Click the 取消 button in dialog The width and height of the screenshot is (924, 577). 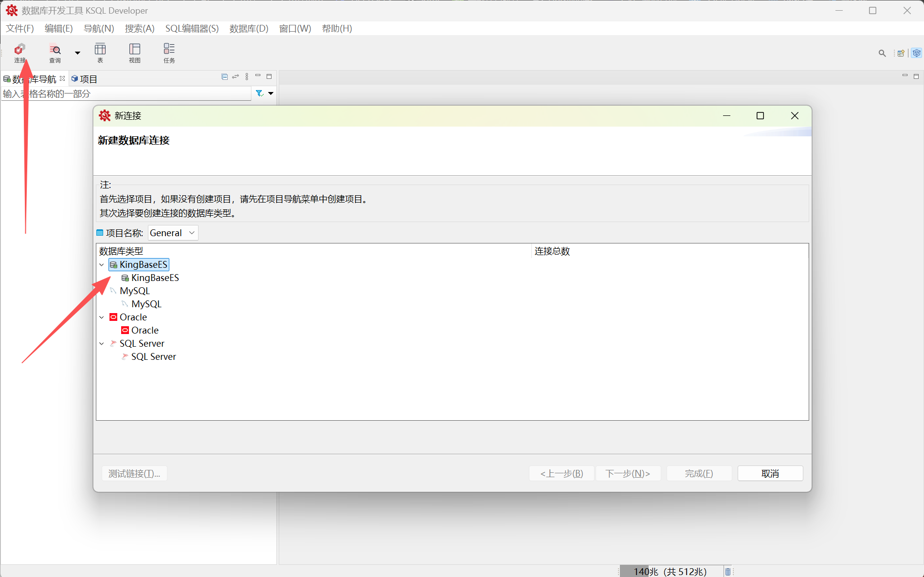click(770, 473)
